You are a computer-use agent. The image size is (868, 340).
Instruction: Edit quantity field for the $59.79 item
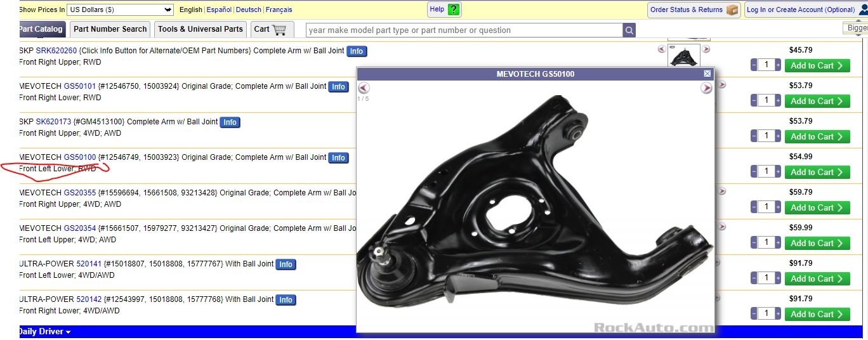(766, 207)
